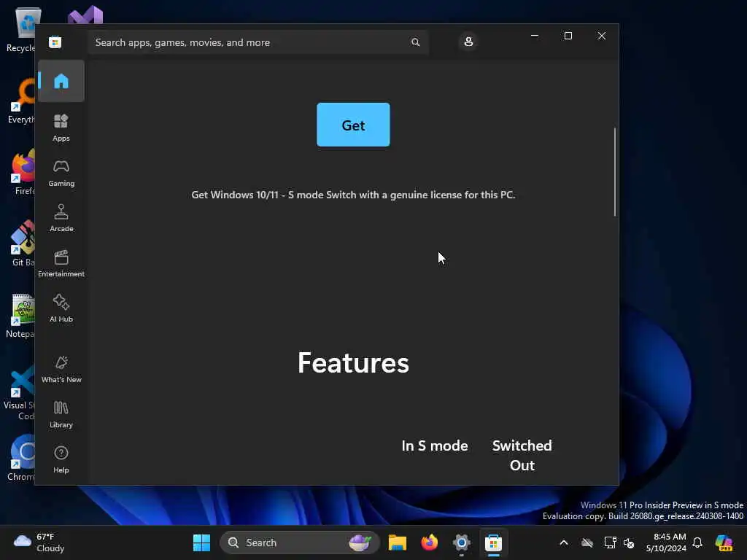The height and width of the screenshot is (560, 747).
Task: Click the taskbar Search box
Action: tap(299, 542)
